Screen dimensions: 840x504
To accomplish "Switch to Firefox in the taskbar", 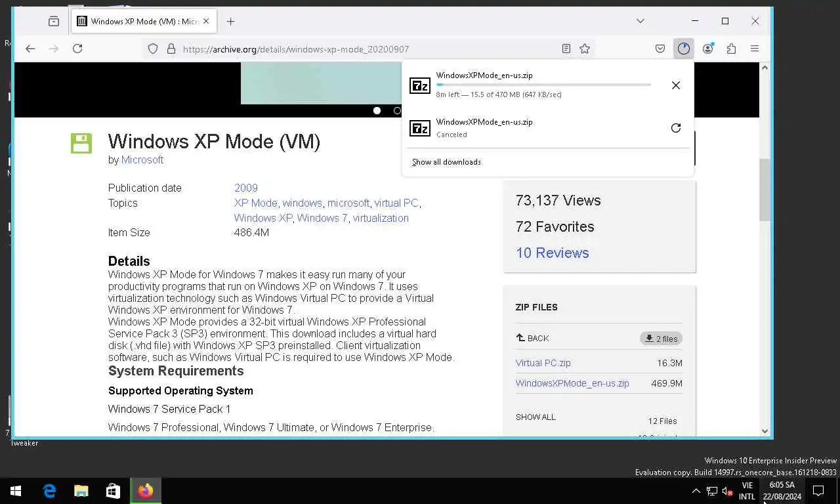I will tap(146, 491).
